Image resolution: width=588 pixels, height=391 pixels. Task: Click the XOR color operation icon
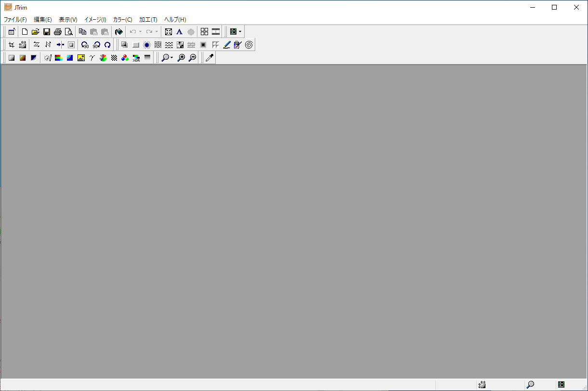(136, 58)
